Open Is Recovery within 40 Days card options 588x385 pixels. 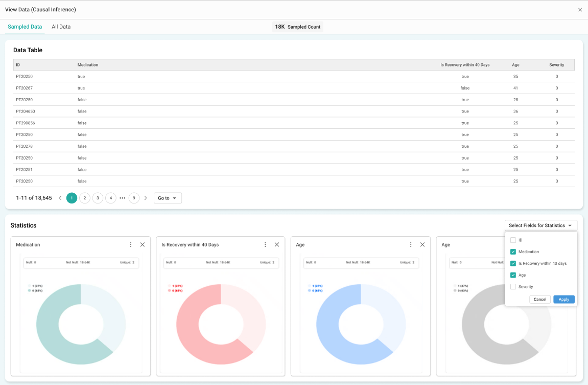[x=265, y=245]
